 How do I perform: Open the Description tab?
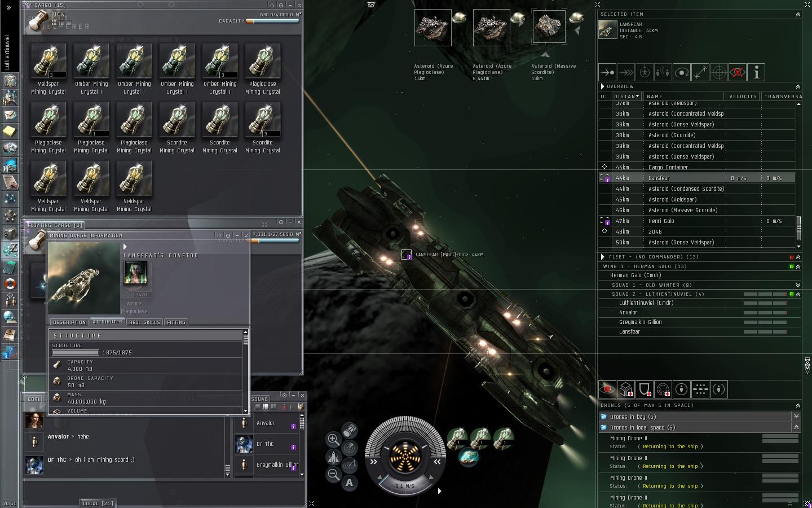69,322
